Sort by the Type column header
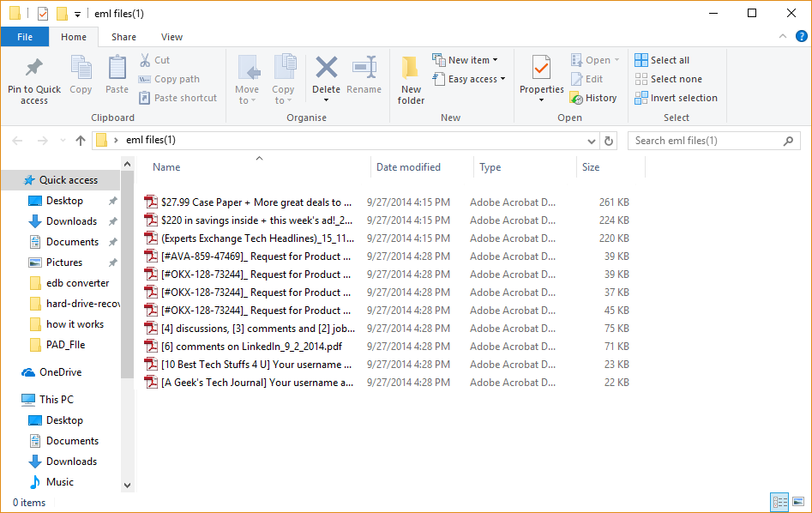Screen dimensions: 812x513 (490, 167)
